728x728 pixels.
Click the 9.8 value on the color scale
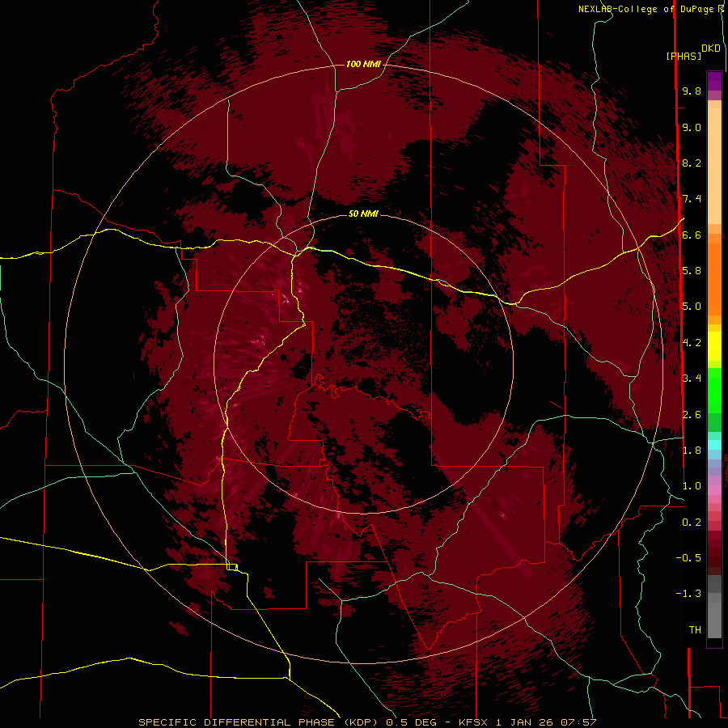[692, 91]
